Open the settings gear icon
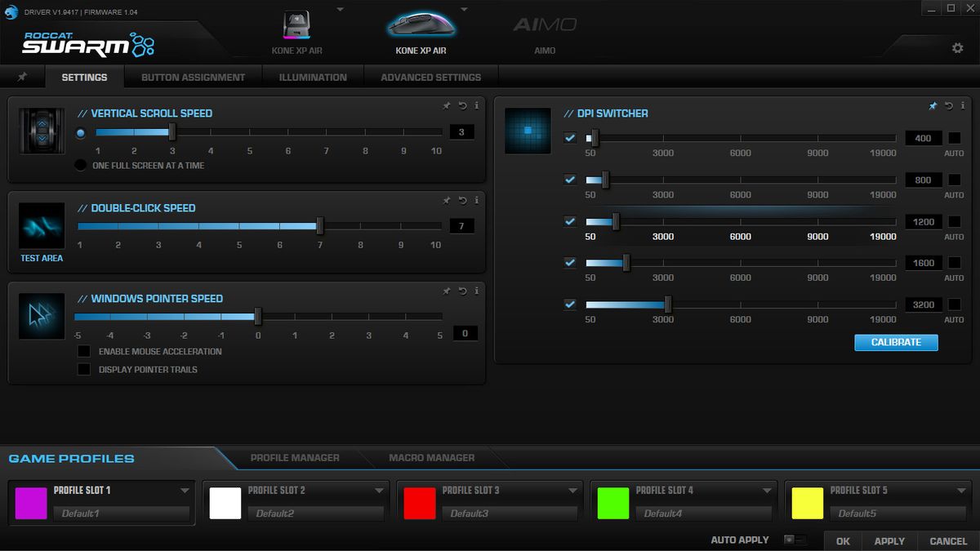 click(x=957, y=48)
